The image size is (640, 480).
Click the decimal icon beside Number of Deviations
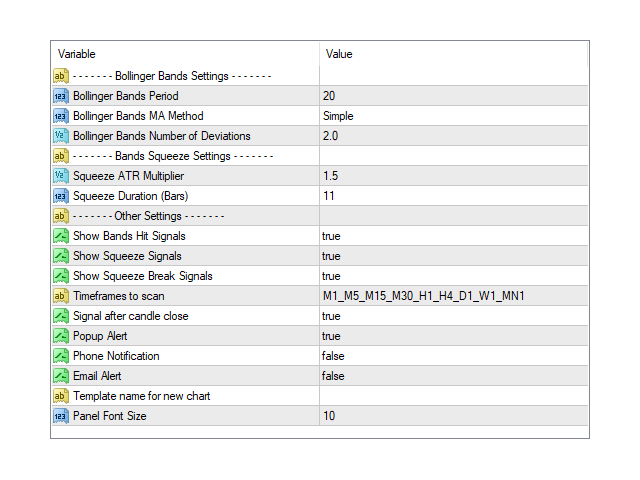click(60, 136)
